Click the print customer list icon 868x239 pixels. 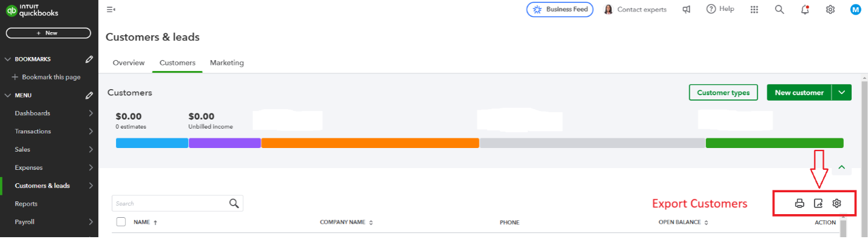pyautogui.click(x=799, y=203)
